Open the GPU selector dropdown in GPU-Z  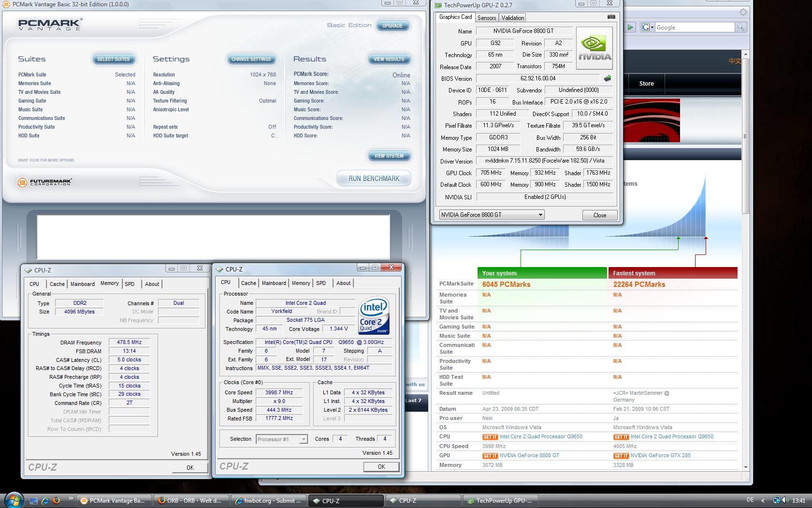492,215
